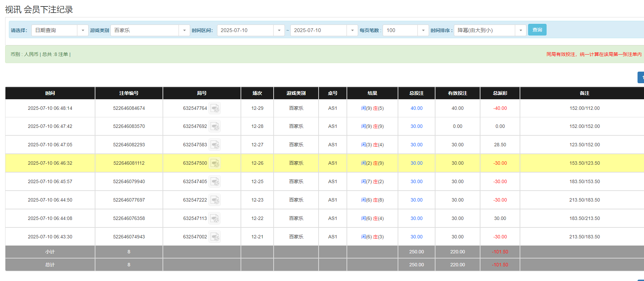The width and height of the screenshot is (644, 281).
Task: Click replay icon beside round 632547002
Action: (215, 237)
